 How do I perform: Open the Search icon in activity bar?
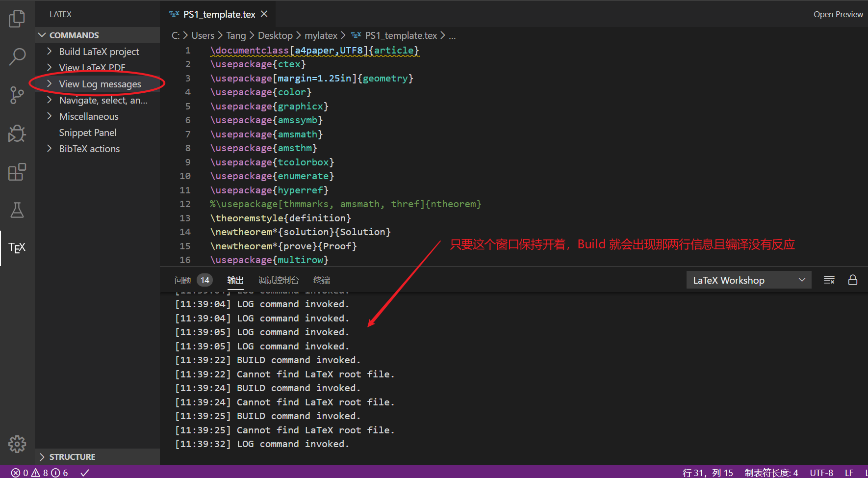click(x=17, y=56)
